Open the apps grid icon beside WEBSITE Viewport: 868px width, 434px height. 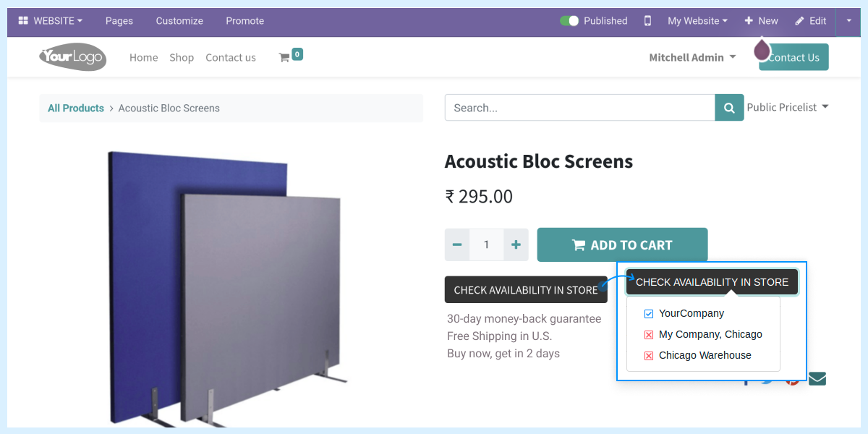(x=22, y=21)
